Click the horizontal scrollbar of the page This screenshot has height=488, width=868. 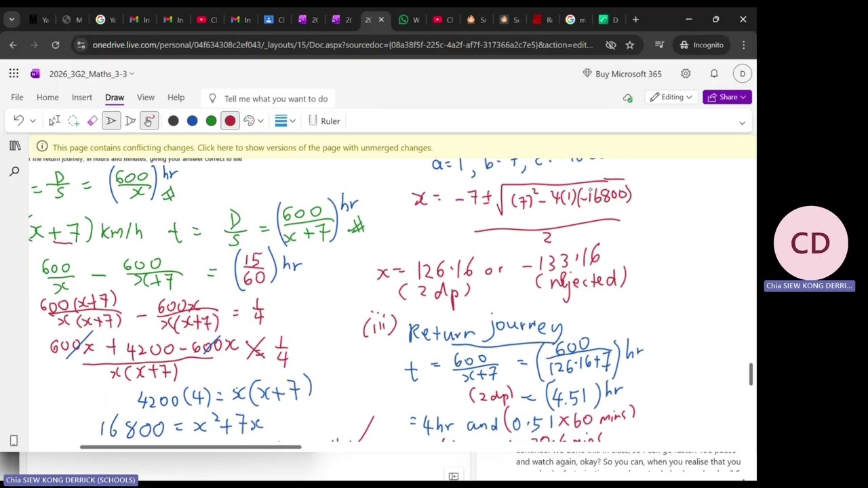(191, 447)
